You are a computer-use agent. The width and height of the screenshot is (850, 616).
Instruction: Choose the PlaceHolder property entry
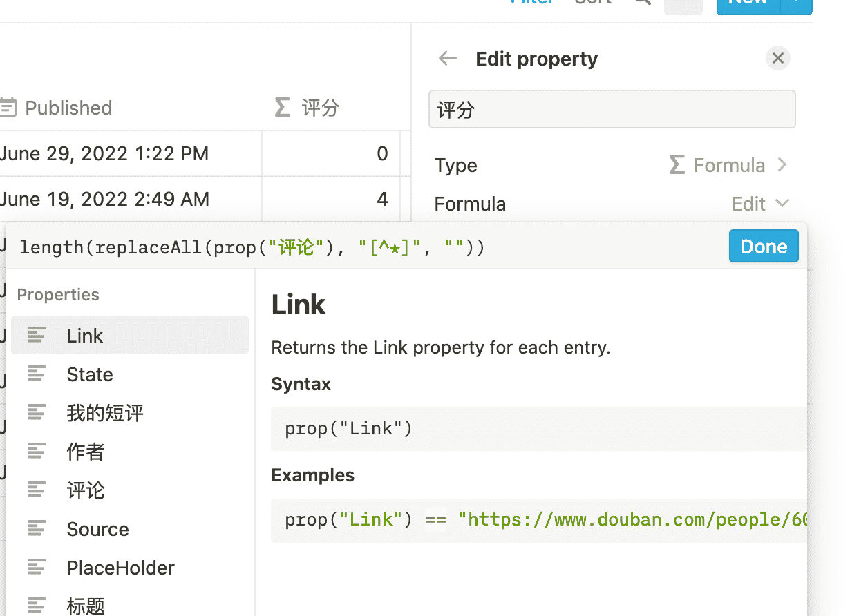pyautogui.click(x=120, y=568)
